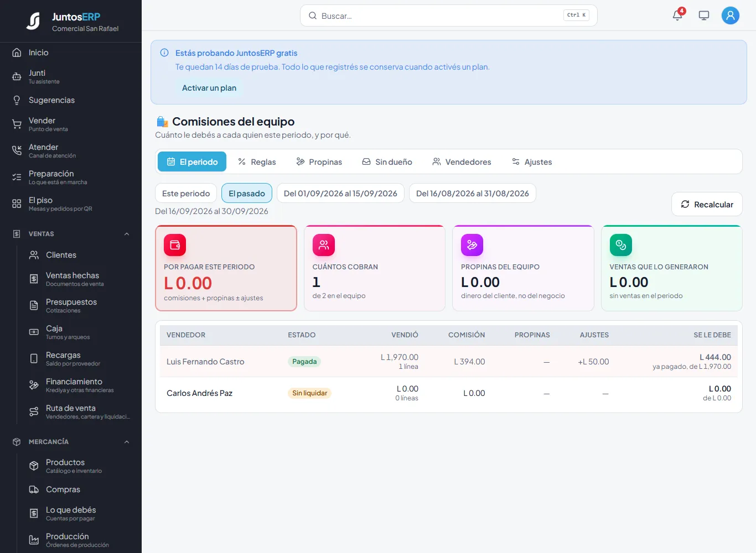Collapse the MERCANCÍA sidebar section
Image resolution: width=756 pixels, height=553 pixels.
[127, 442]
